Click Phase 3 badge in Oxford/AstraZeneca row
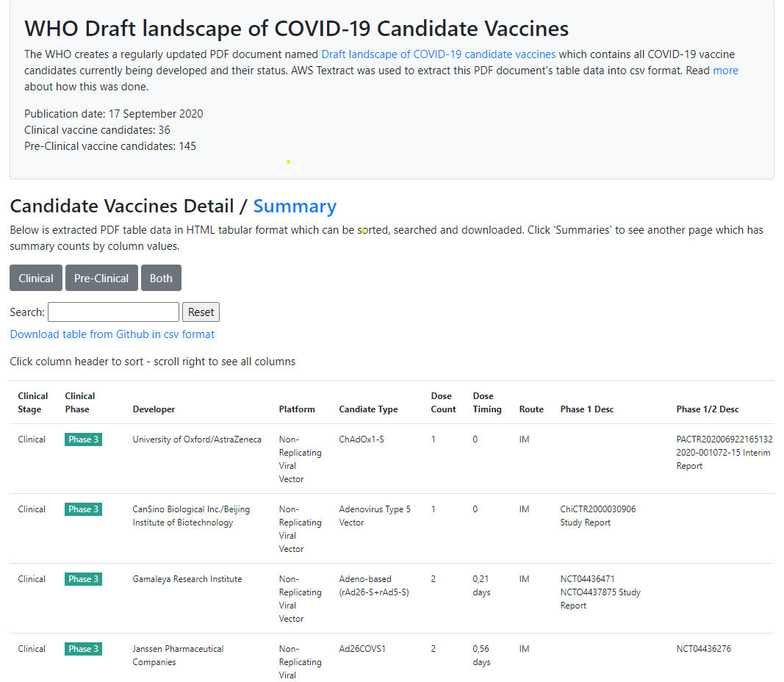 point(83,439)
